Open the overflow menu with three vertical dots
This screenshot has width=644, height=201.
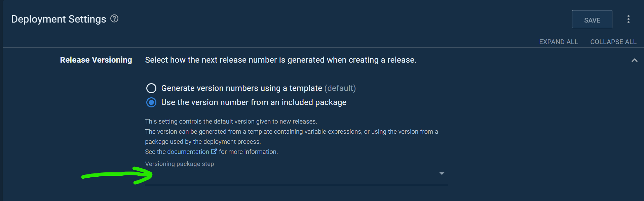(x=628, y=19)
